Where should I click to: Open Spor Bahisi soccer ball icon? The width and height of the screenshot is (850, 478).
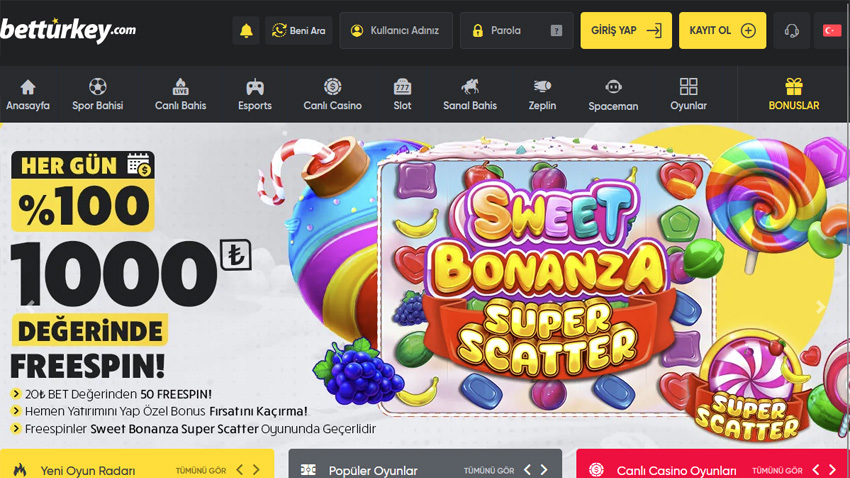(x=97, y=87)
